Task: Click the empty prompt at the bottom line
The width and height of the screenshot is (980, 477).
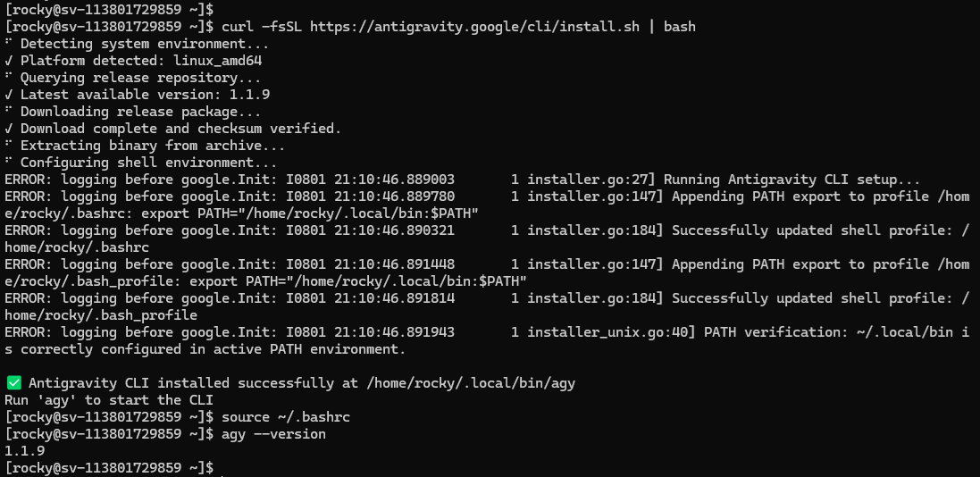Action: 110,468
